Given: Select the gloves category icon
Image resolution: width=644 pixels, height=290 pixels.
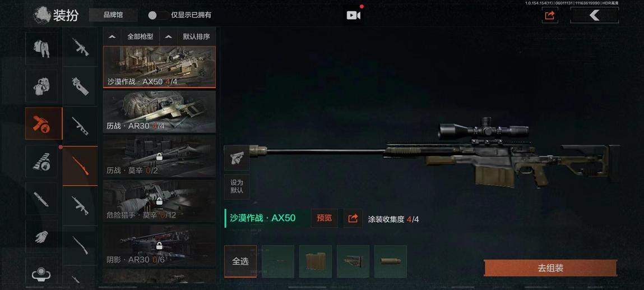Looking at the screenshot, I should click(41, 237).
